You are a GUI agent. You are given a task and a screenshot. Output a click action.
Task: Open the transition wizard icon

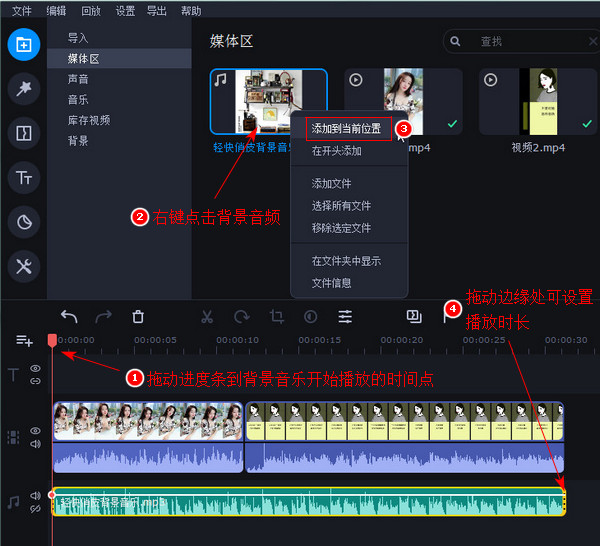(x=414, y=317)
